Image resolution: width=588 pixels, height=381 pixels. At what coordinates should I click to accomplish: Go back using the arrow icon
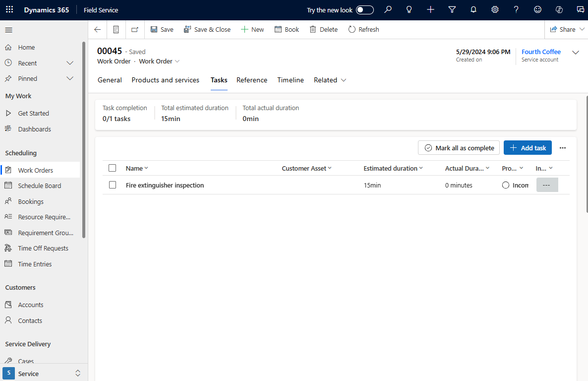[98, 30]
